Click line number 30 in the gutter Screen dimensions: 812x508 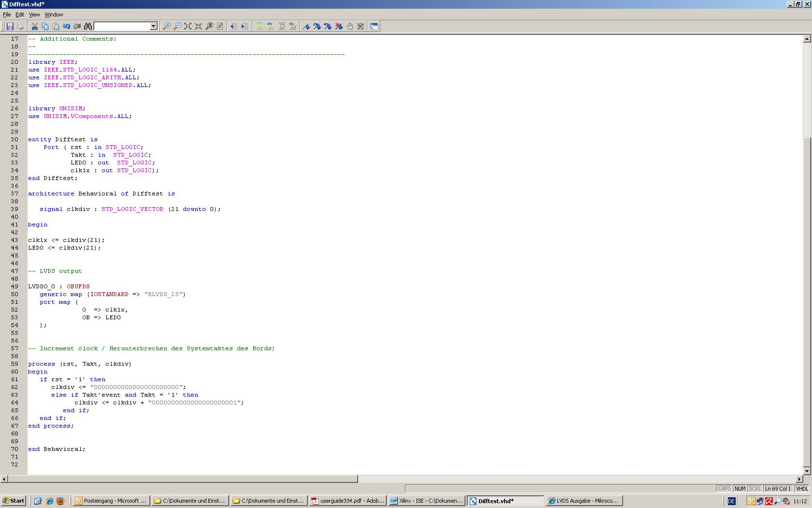click(x=14, y=139)
